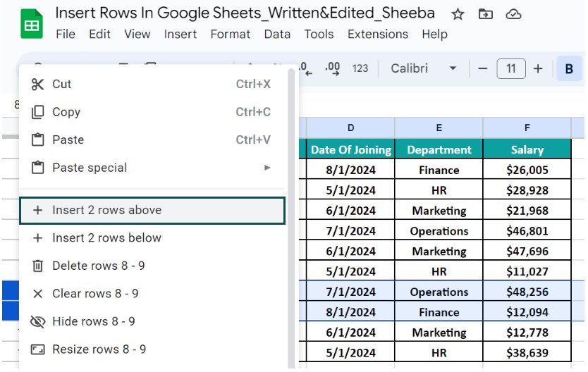Click the Move to folder icon

point(486,15)
